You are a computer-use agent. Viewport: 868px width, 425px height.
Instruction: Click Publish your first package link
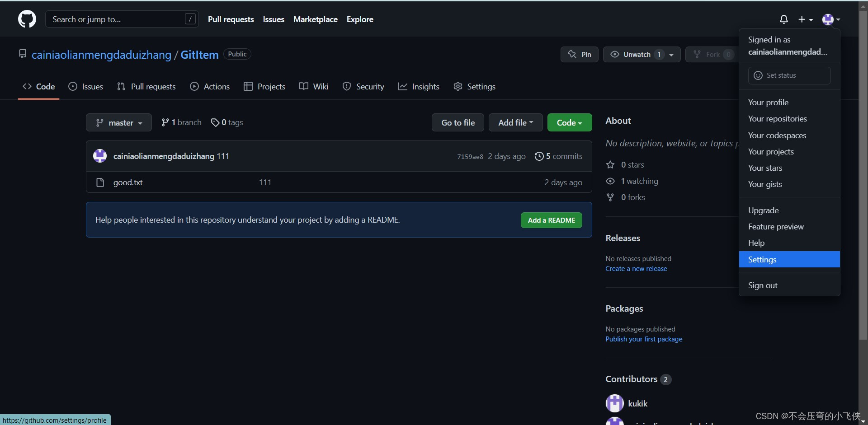644,339
